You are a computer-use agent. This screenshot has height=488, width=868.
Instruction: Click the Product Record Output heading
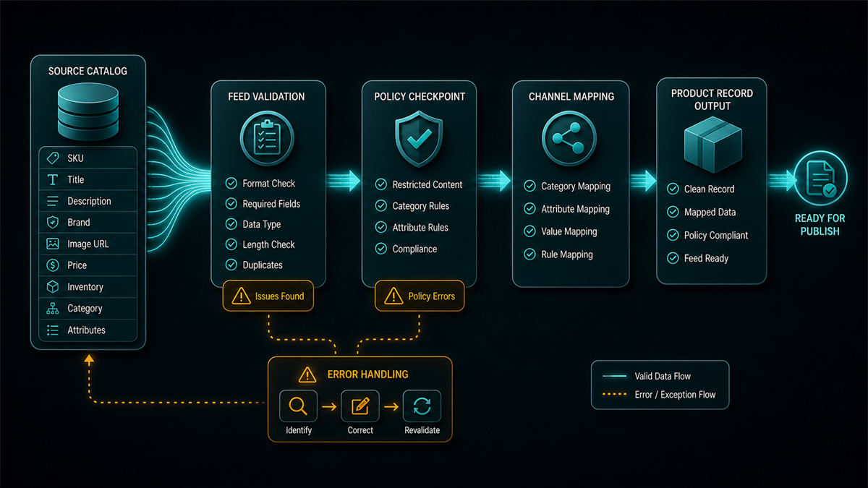click(x=712, y=99)
